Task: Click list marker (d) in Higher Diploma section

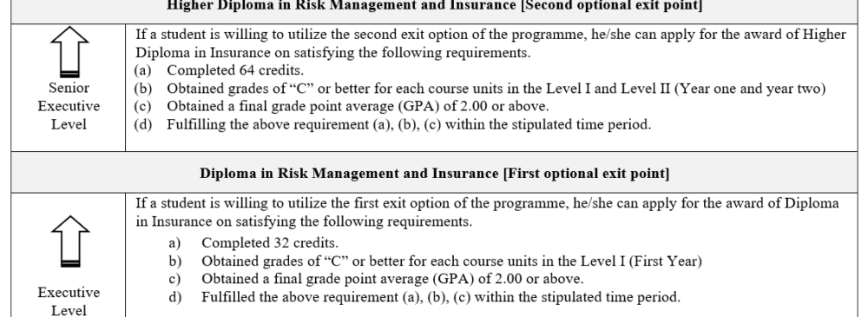Action: coord(143,125)
